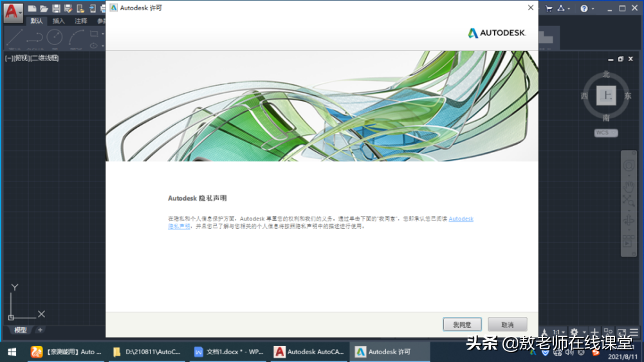Open the Help question mark dropdown arrow
Viewport: 644px width, 362px height.
[593, 9]
